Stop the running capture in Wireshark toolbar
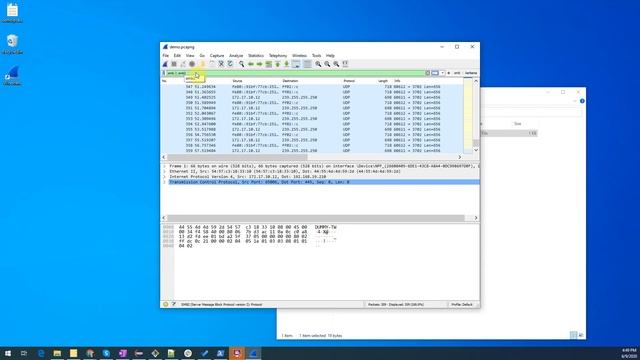The width and height of the screenshot is (640, 360). [x=174, y=64]
